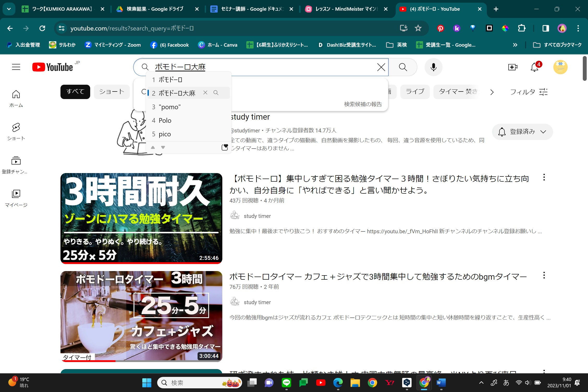The width and height of the screenshot is (588, 392).
Task: Show hidden system tray icons
Action: [481, 383]
